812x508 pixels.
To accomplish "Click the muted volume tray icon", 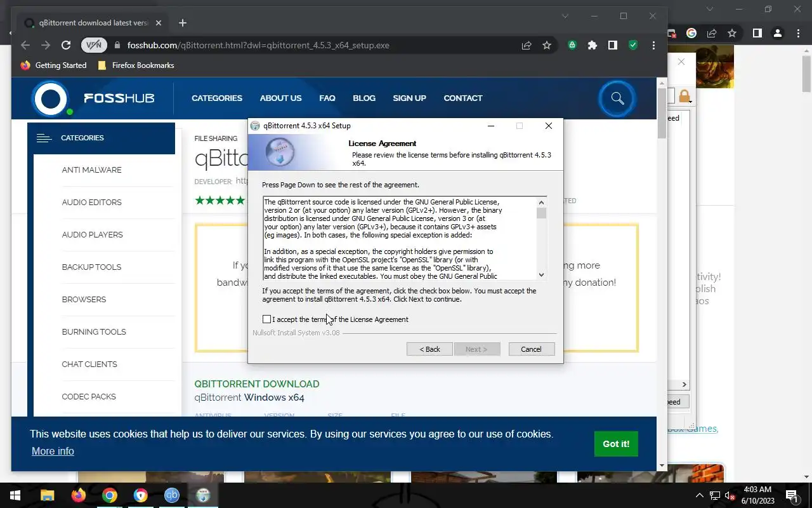I will tap(730, 495).
